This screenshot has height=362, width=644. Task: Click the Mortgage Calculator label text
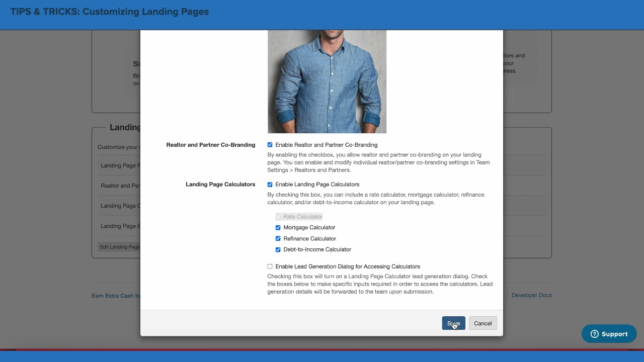point(309,228)
